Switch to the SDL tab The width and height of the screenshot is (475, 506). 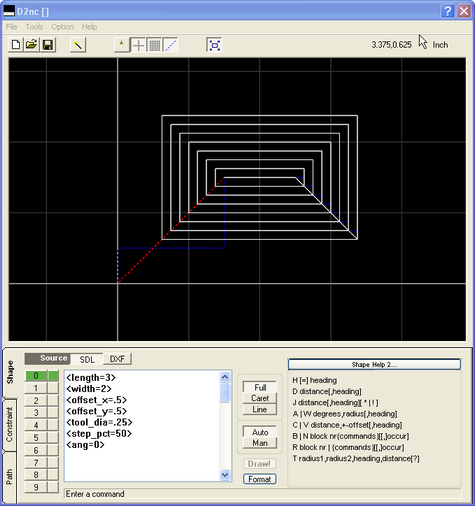point(87,359)
